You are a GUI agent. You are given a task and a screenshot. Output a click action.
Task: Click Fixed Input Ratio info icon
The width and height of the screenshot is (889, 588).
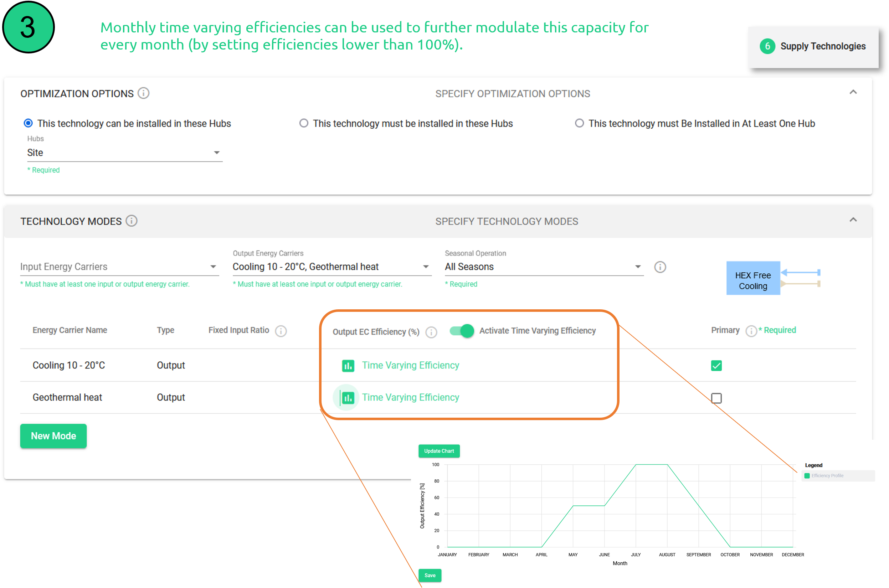(281, 331)
